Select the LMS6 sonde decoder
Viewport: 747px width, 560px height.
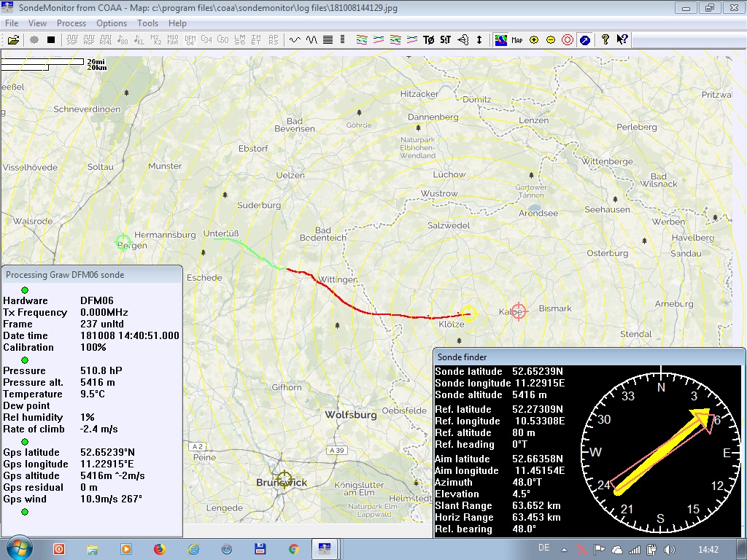(x=239, y=40)
